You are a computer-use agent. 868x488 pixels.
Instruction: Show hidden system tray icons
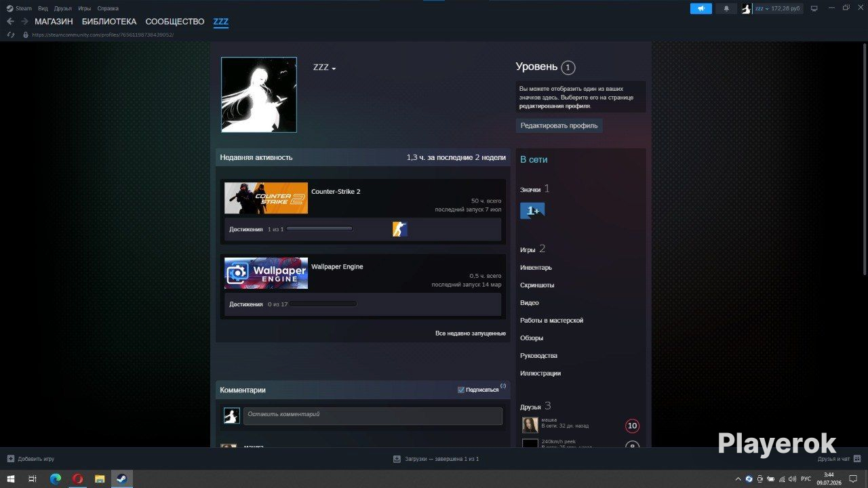[738, 479]
